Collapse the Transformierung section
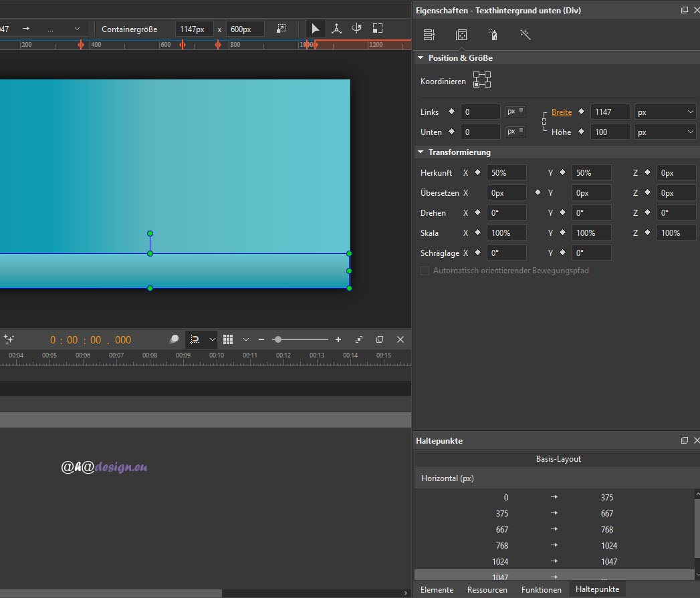The height and width of the screenshot is (598, 700). coord(421,152)
